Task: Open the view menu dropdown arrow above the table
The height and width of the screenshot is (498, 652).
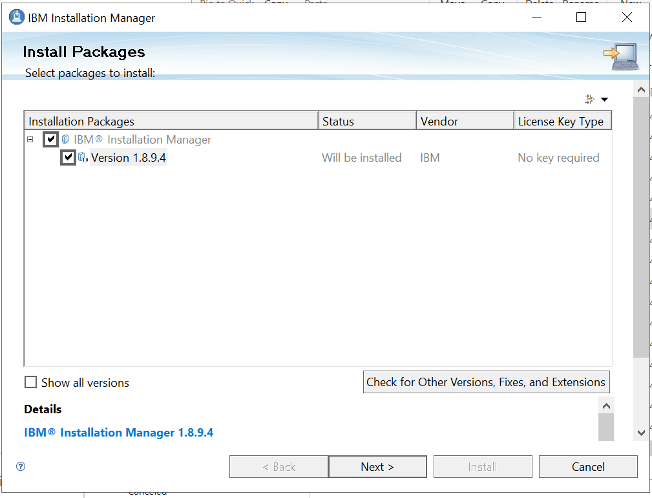Action: [x=604, y=100]
